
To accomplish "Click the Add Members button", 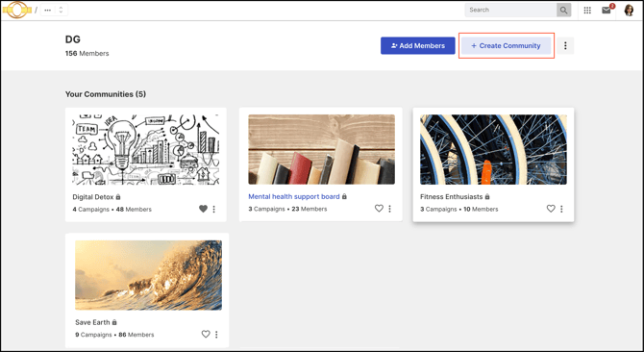I will click(x=418, y=45).
